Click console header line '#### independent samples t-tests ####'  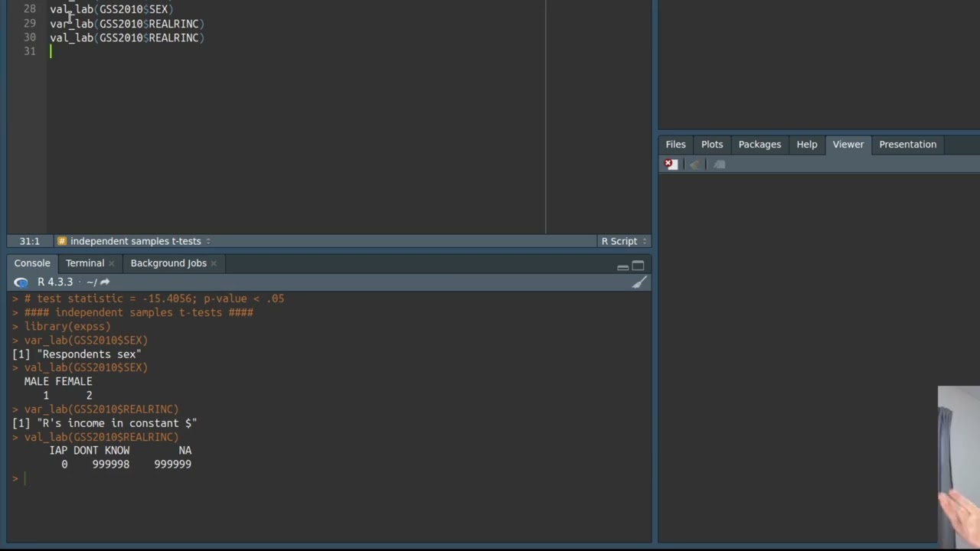[139, 313]
